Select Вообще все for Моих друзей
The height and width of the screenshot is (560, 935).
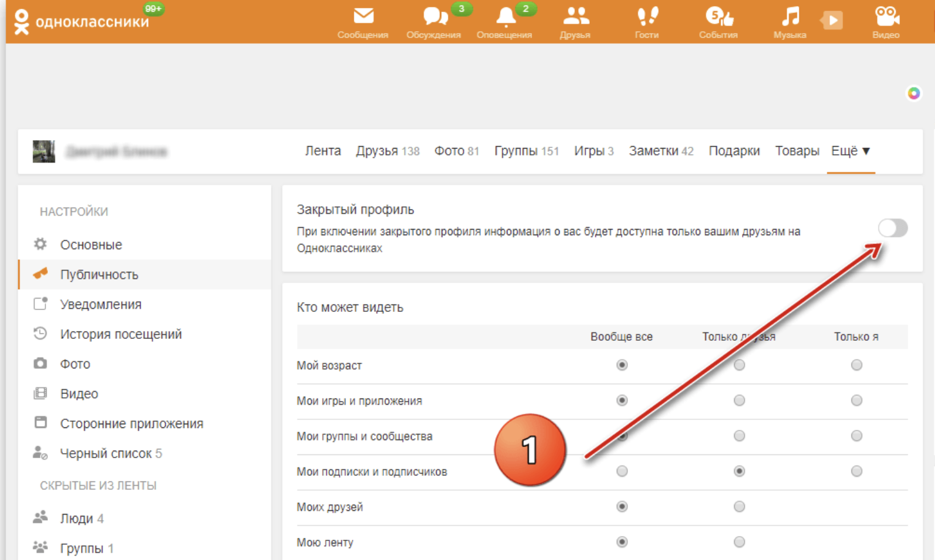coord(622,507)
